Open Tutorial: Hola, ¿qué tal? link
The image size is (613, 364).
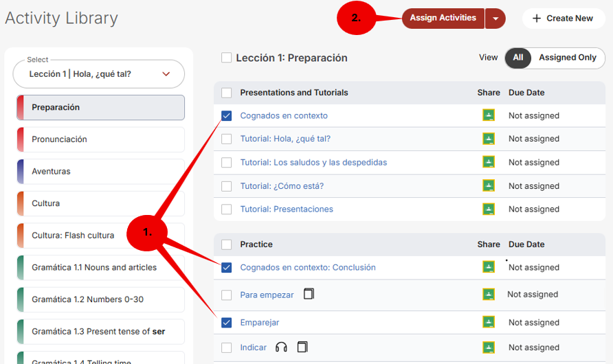tap(285, 139)
